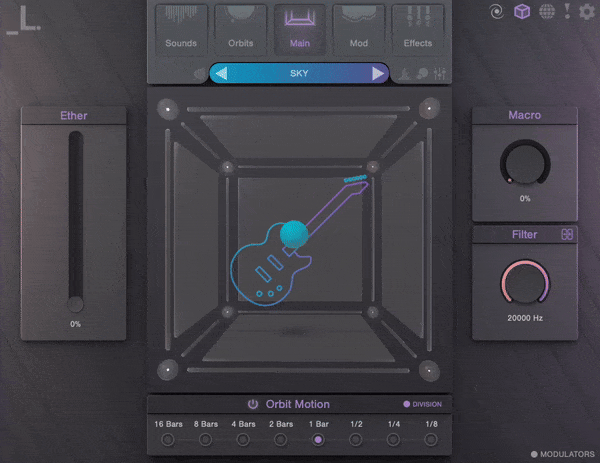Click the top-right outer cube corner node

click(429, 108)
